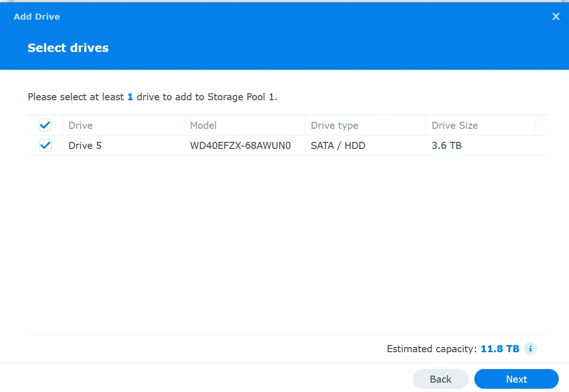
Task: Click the Back button
Action: (440, 379)
